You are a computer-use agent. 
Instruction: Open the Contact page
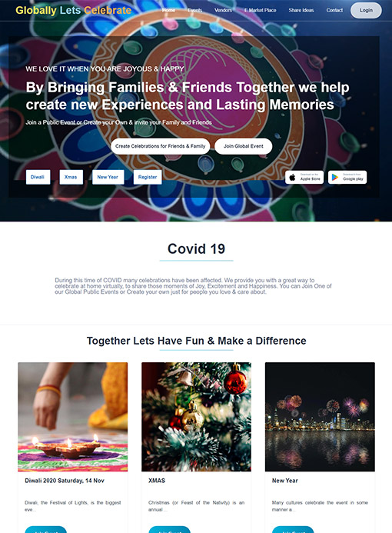coord(334,10)
